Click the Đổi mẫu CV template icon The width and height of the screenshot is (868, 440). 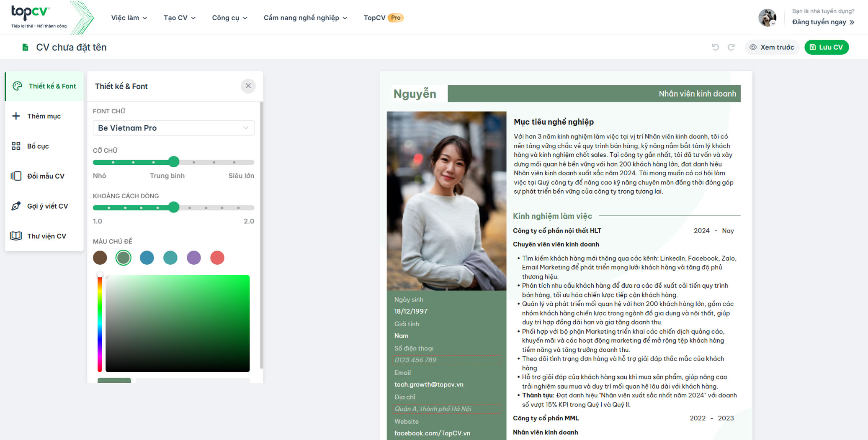coord(16,176)
